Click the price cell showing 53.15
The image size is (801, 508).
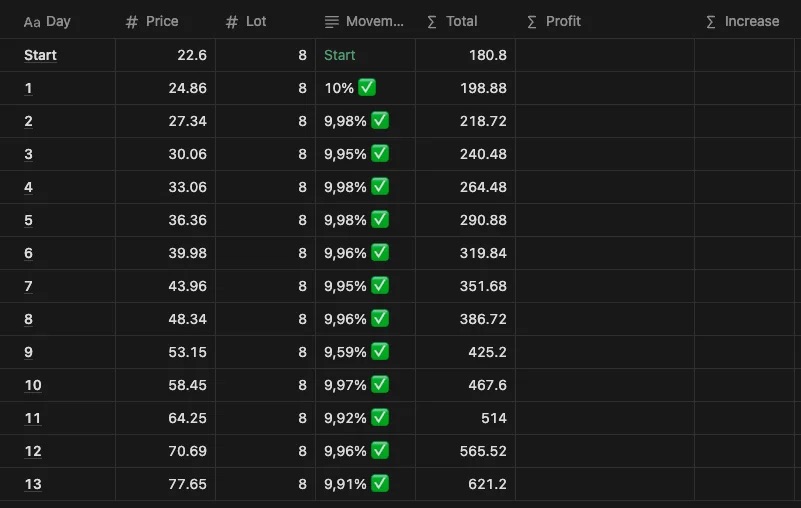click(166, 352)
